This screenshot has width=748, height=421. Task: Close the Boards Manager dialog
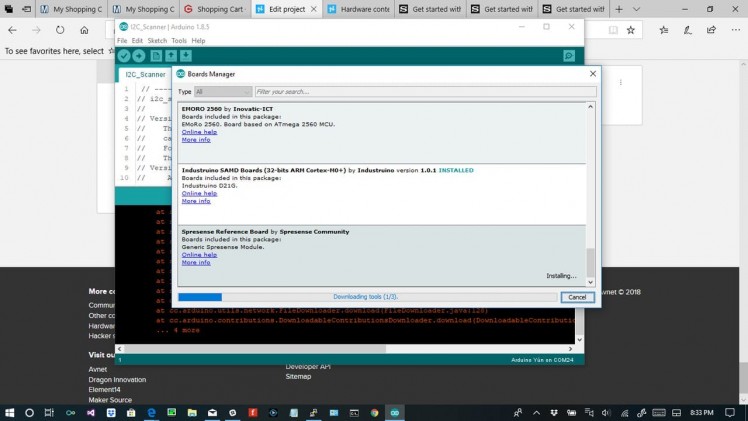(x=592, y=74)
